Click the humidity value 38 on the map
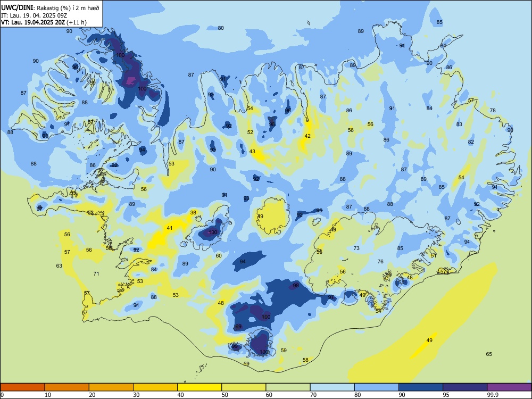The image size is (532, 399). pos(193,213)
